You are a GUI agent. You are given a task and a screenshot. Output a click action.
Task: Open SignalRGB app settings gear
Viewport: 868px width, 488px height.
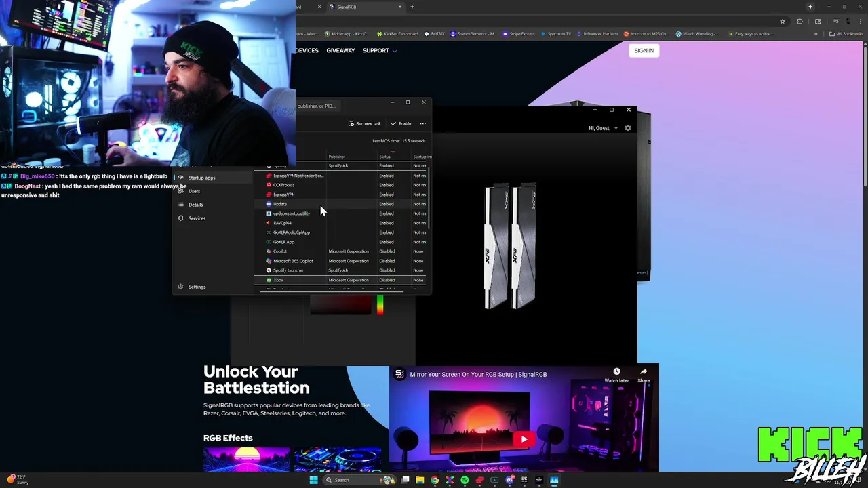point(627,128)
